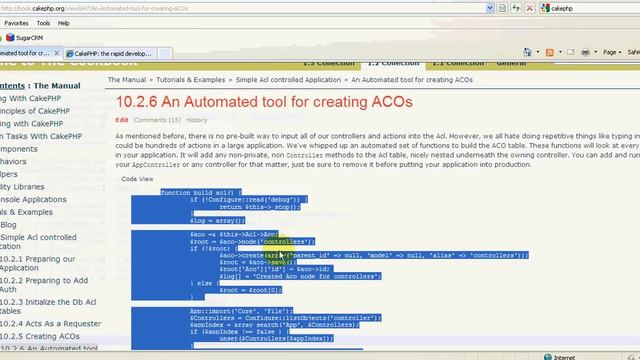Switch to the CakePHP: the rapid develop... tab
Viewport: 640px width, 360px height.
pyautogui.click(x=109, y=53)
